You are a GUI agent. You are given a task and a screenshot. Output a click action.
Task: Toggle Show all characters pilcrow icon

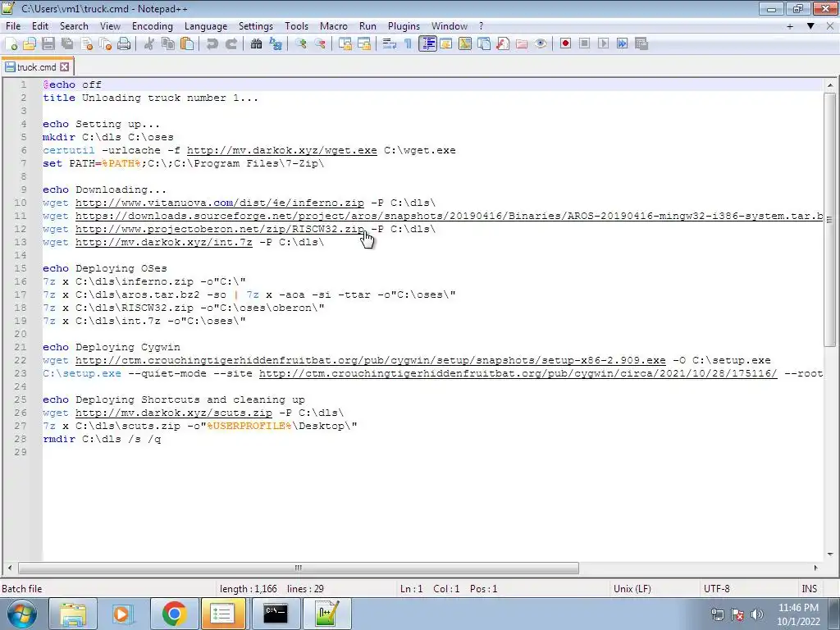tap(409, 44)
